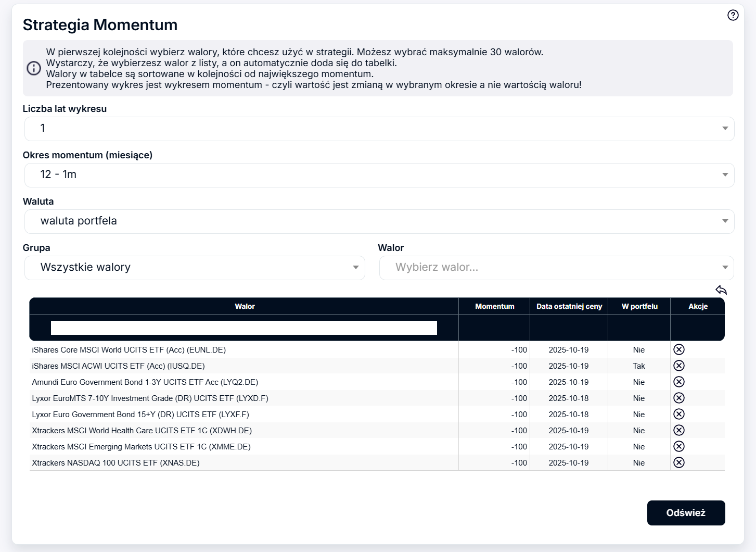Delete Lyxor Euro Government Bond 15+Y row

[x=678, y=414]
